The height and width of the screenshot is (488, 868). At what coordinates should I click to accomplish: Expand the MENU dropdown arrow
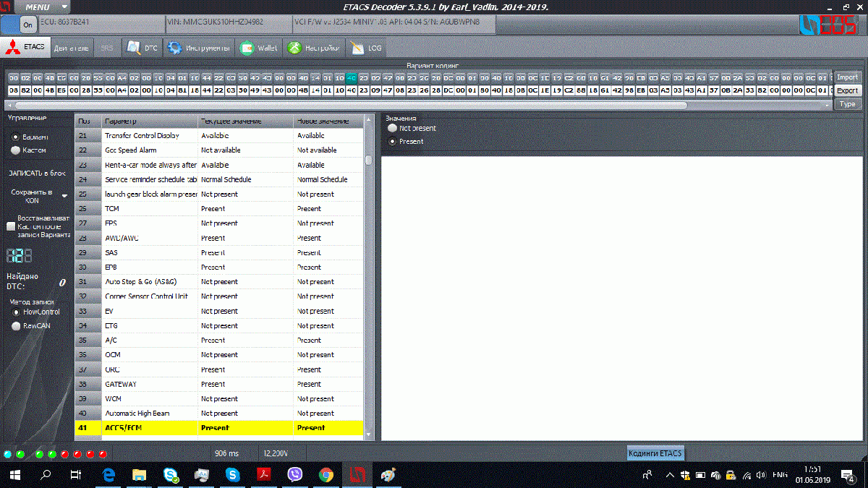[x=63, y=7]
